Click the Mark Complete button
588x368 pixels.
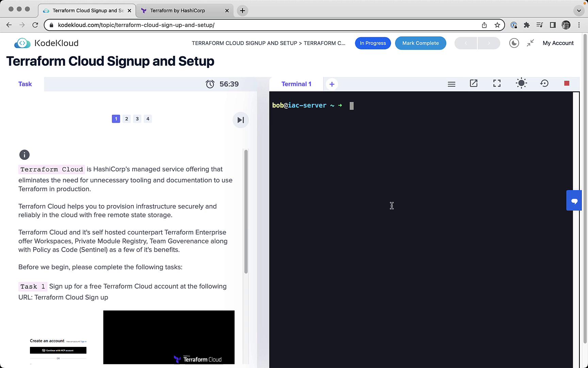(x=421, y=43)
